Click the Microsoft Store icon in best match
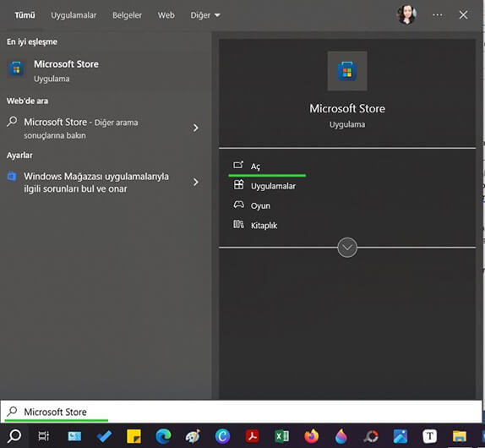The width and height of the screenshot is (485, 448). 16,68
